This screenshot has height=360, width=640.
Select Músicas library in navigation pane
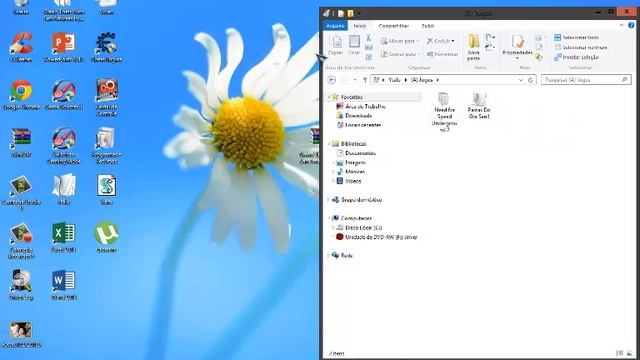(355, 172)
